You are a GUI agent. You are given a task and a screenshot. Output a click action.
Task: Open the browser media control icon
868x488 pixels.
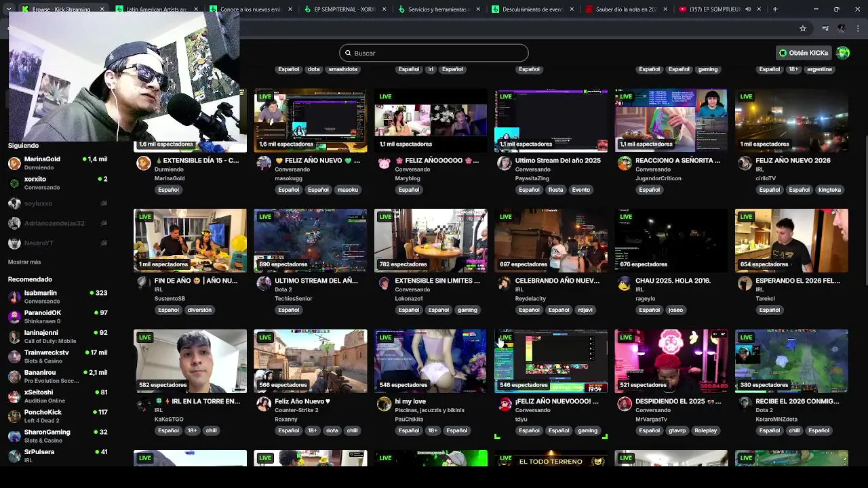pyautogui.click(x=825, y=28)
